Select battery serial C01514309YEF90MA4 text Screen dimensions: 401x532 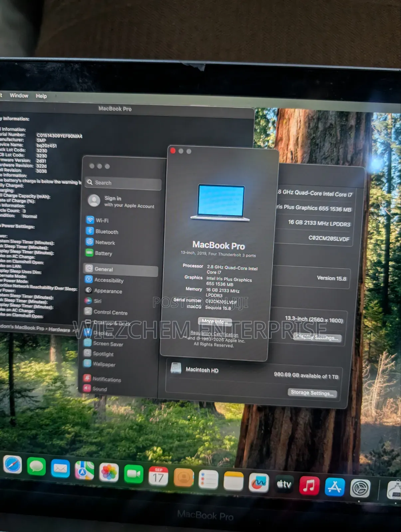pos(60,136)
